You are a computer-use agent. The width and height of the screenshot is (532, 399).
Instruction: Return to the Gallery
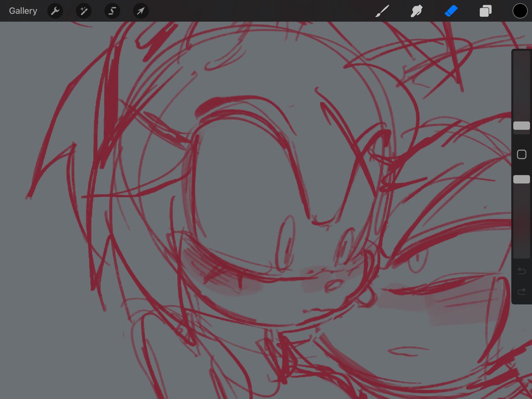pos(23,11)
